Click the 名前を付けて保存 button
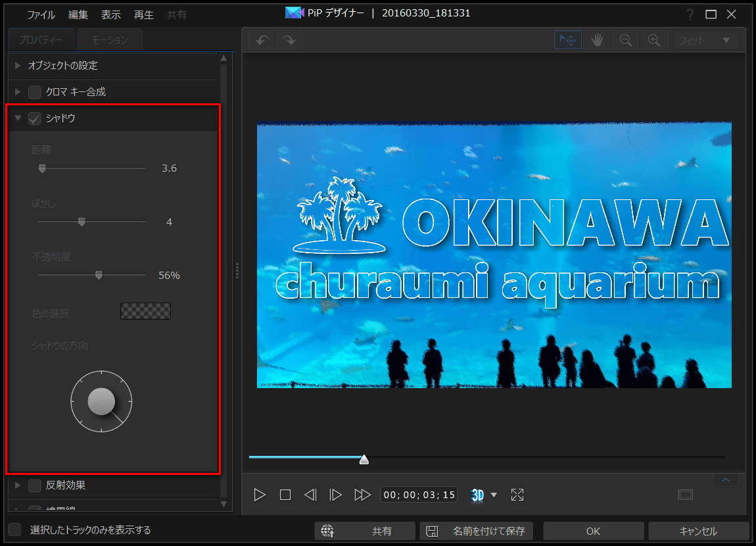Image resolution: width=756 pixels, height=546 pixels. coord(477,531)
